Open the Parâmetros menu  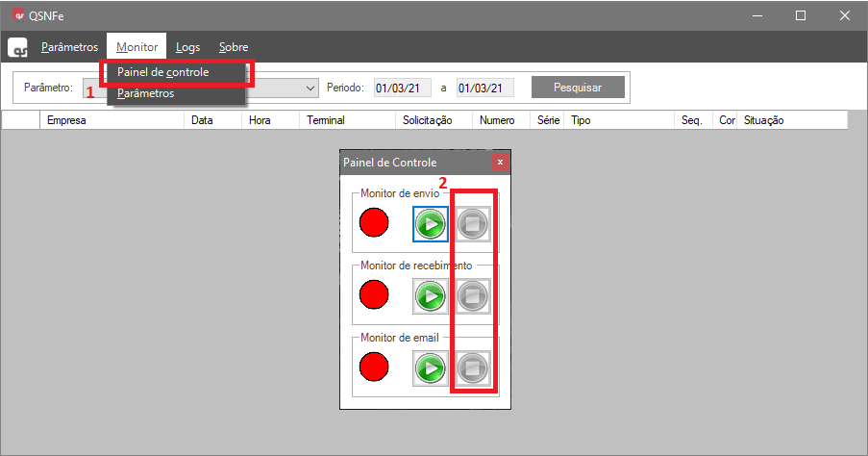(69, 47)
